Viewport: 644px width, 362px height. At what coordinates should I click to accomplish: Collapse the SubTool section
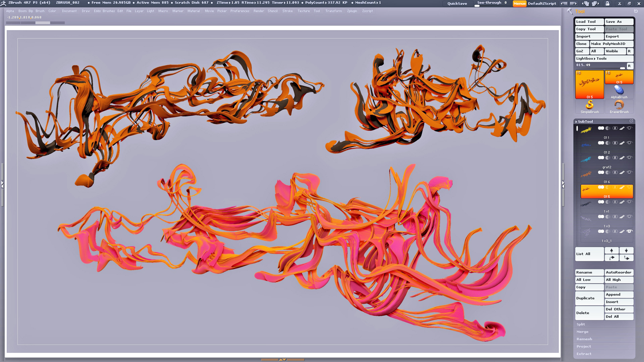(x=585, y=121)
